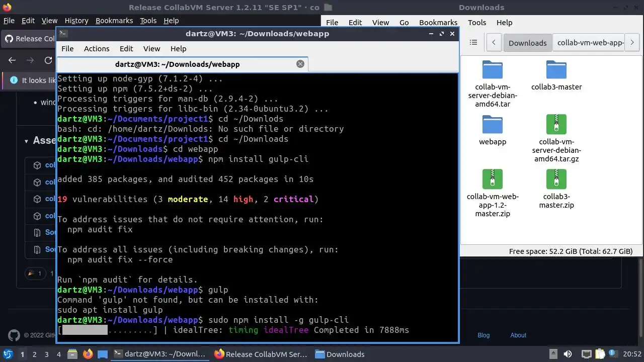Select the collab-vm-server-debian-amd64.tar.gz archive

[556, 138]
